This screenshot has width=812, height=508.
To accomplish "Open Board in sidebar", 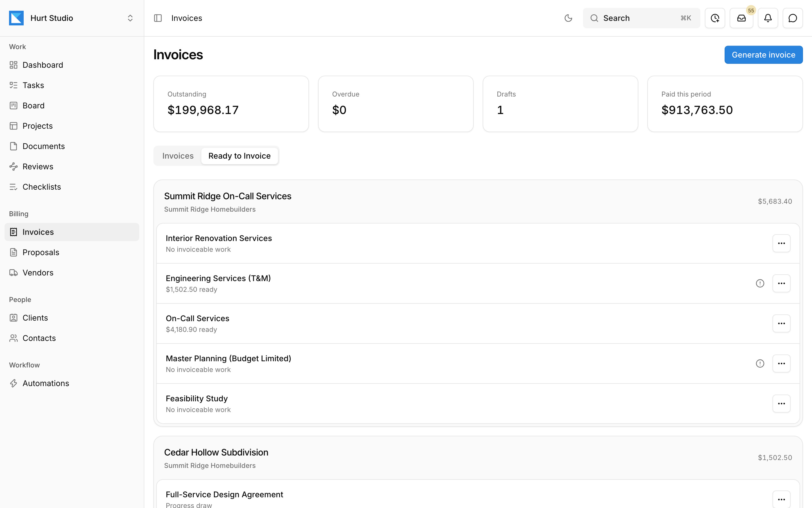I will [72, 106].
